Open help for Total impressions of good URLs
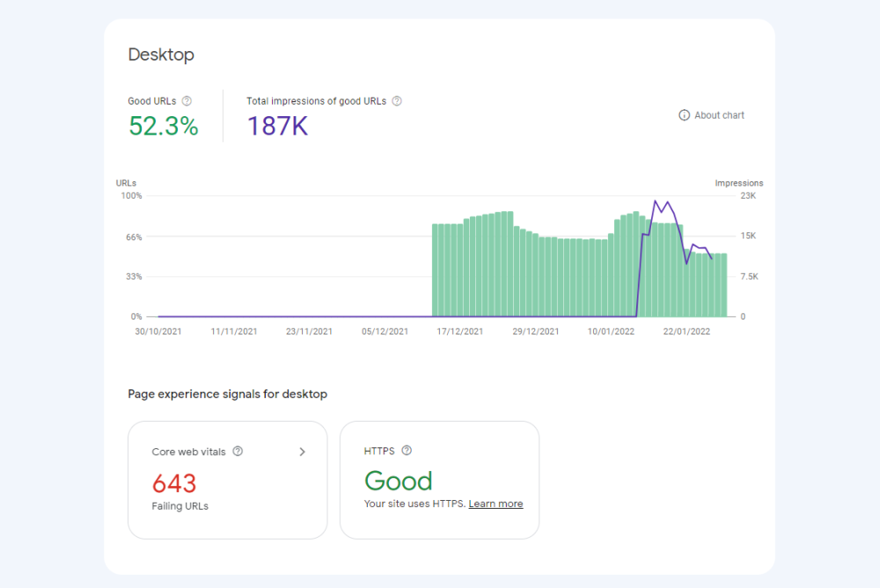Viewport: 880px width, 588px height. [x=397, y=101]
